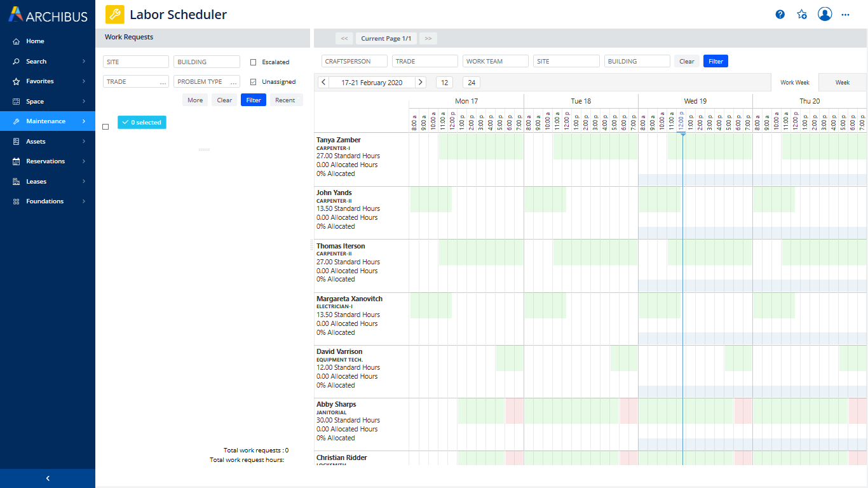
Task: Click the Help question mark icon
Action: (780, 15)
